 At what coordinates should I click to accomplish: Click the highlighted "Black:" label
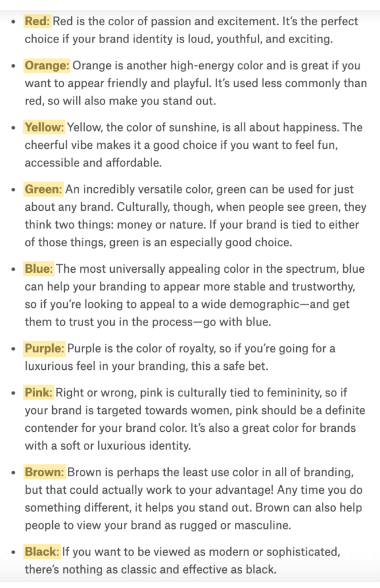[42, 552]
